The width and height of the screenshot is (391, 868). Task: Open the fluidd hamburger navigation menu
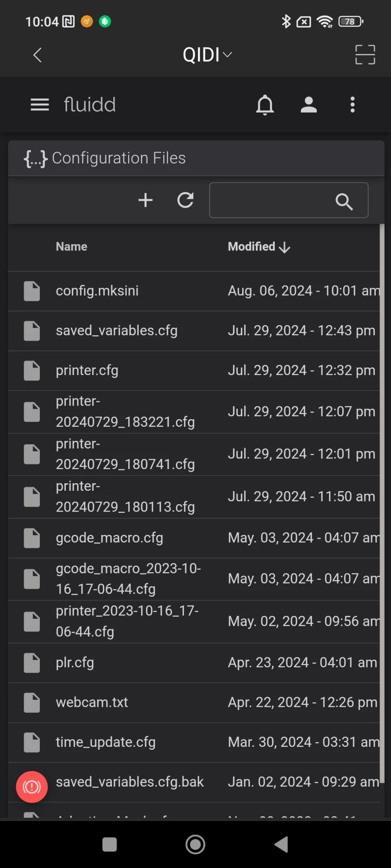click(40, 105)
